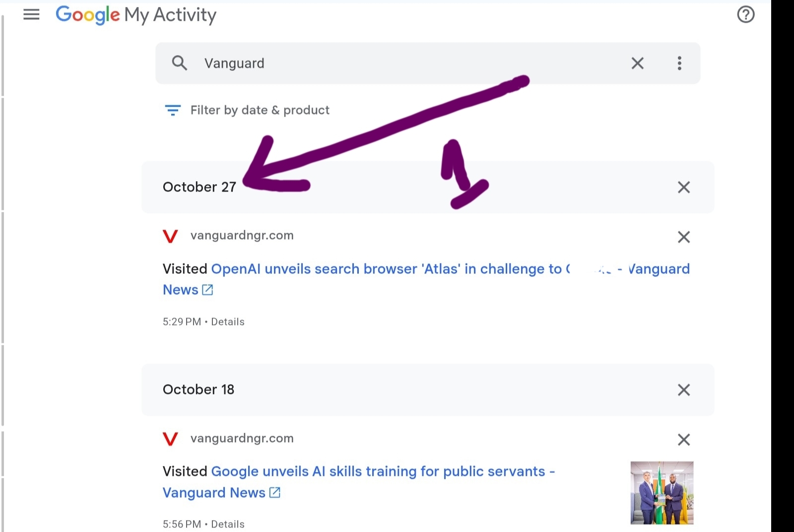Open the three-dot more options menu
Screen dimensions: 794x532
[679, 63]
